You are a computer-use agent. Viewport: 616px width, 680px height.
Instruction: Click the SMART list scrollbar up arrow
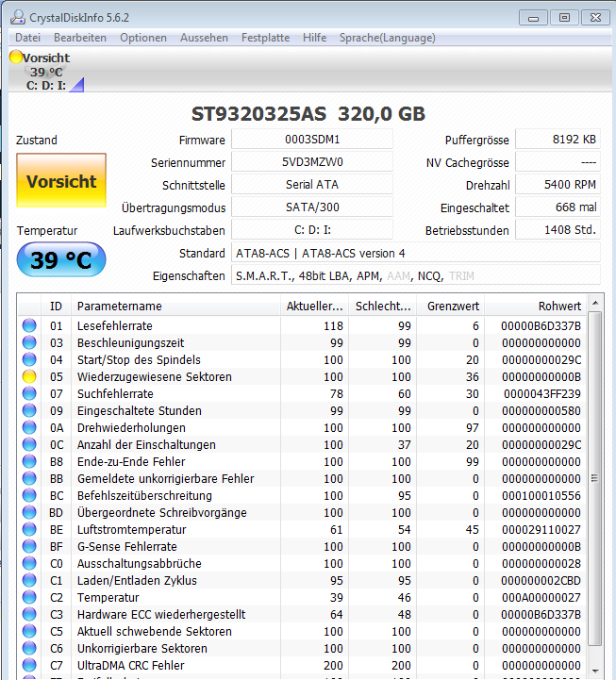pyautogui.click(x=595, y=303)
